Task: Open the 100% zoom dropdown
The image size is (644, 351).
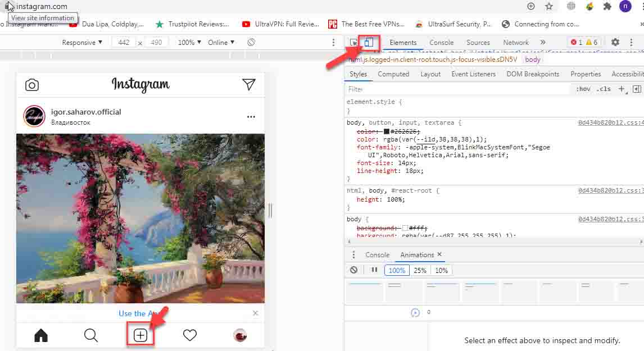Action: [189, 42]
